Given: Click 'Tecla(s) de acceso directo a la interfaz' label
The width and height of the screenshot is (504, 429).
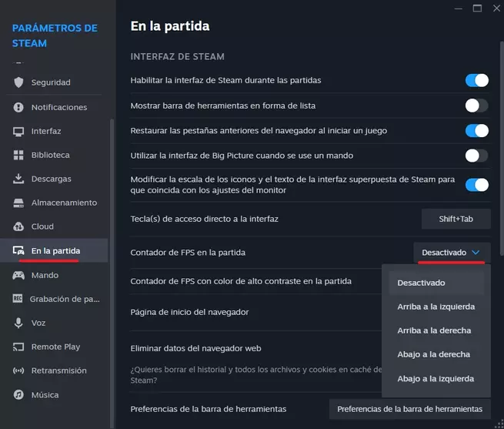Looking at the screenshot, I should pyautogui.click(x=204, y=219).
